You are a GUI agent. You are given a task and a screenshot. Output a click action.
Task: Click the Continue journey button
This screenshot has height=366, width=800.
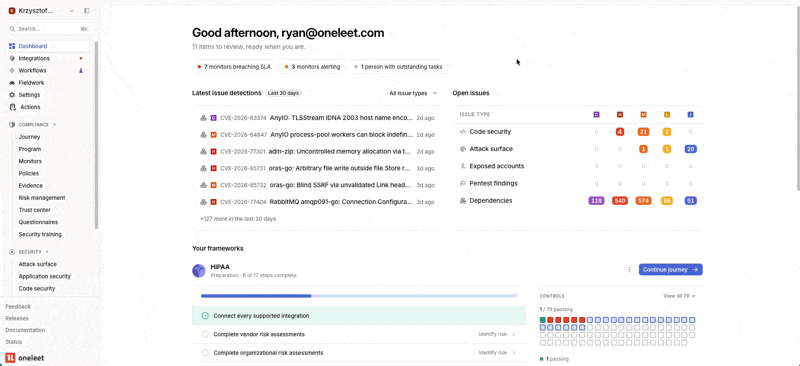click(670, 270)
